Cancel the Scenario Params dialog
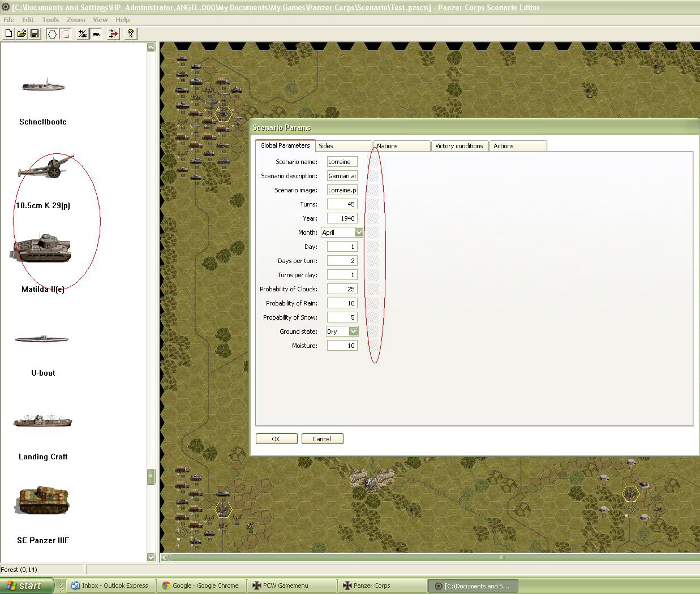 coord(322,439)
